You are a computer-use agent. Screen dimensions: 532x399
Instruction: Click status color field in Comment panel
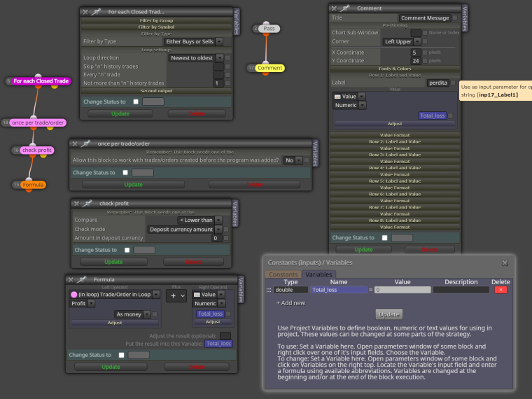(x=402, y=238)
